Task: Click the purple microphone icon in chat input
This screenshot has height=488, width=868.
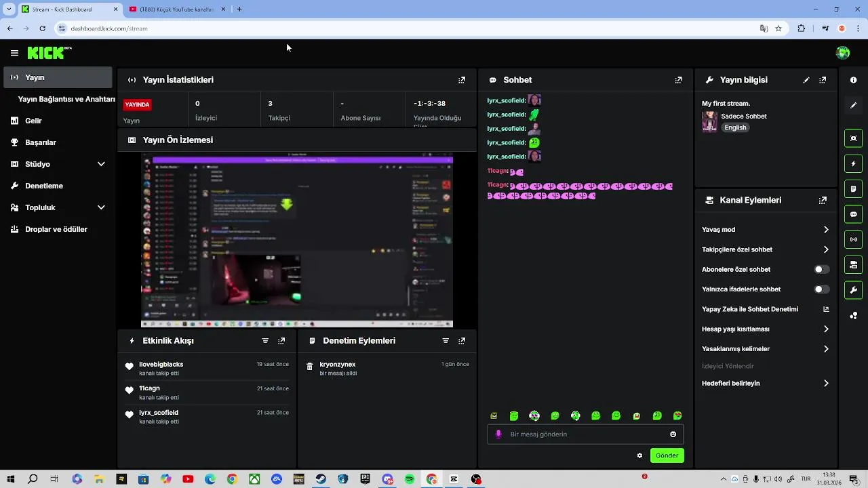Action: [x=498, y=434]
